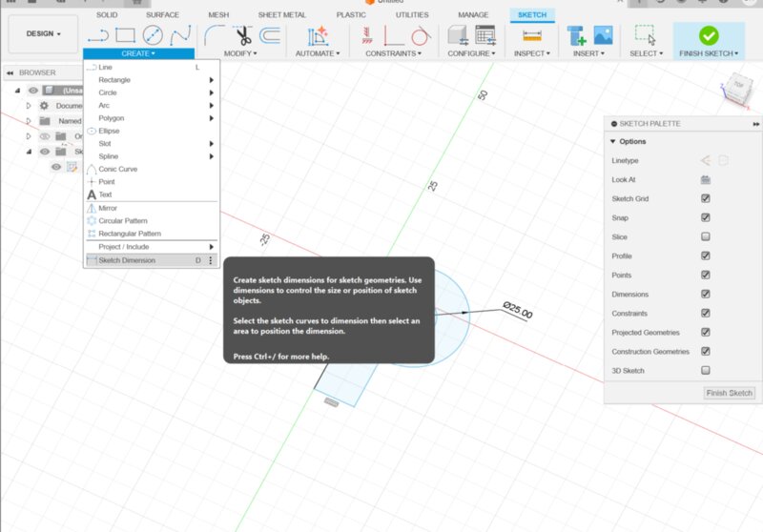The image size is (763, 532).
Task: Open the Change Parameters table icon
Action: pyautogui.click(x=485, y=35)
